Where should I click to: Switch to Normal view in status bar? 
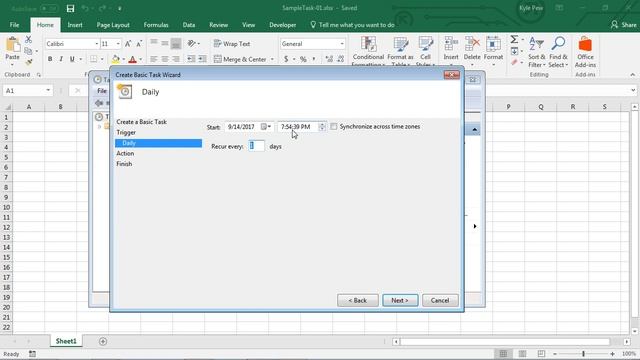(503, 353)
